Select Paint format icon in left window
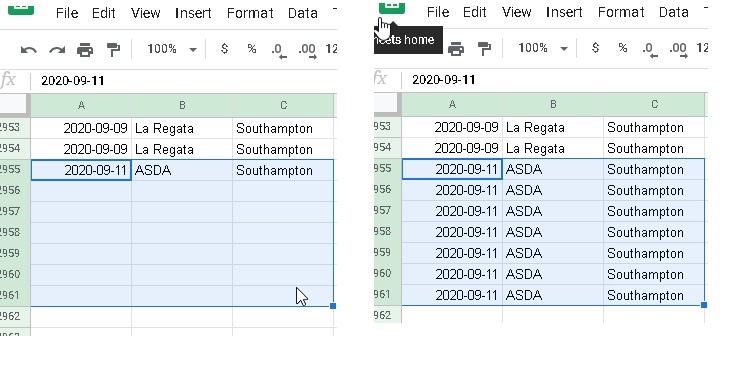 click(113, 50)
